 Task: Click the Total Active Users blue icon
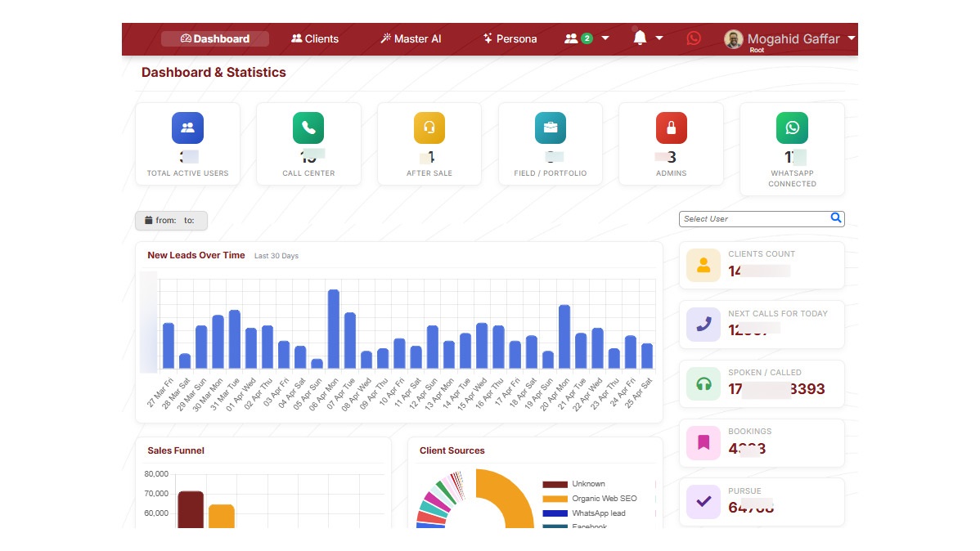(187, 128)
